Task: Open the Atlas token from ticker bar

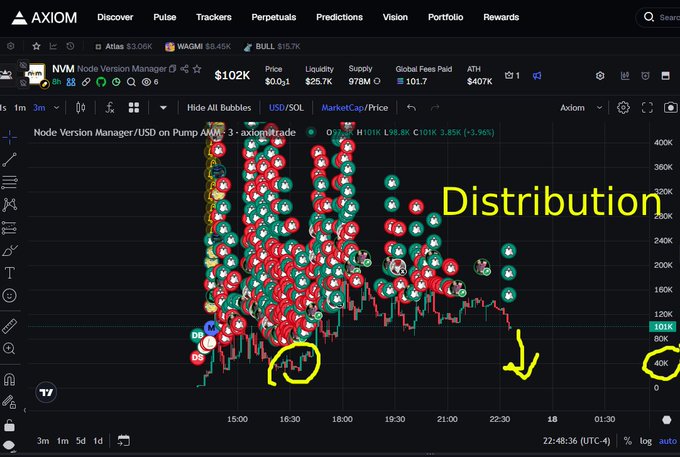Action: (x=124, y=46)
